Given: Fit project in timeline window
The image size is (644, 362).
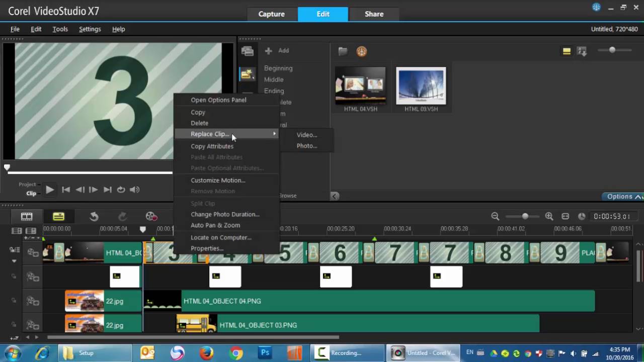Looking at the screenshot, I should [x=566, y=216].
